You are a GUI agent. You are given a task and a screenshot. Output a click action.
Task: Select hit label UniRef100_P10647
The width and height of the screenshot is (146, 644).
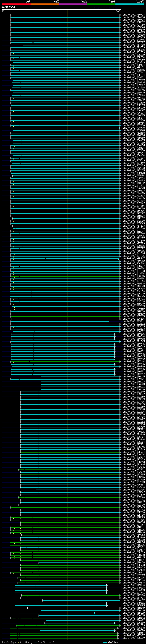134,153
